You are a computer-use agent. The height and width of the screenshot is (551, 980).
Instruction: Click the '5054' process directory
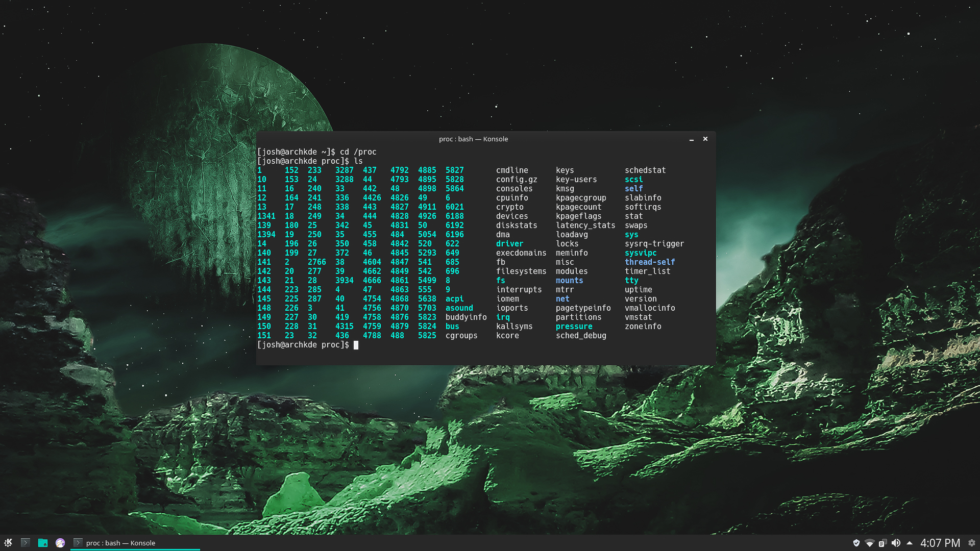tap(427, 235)
